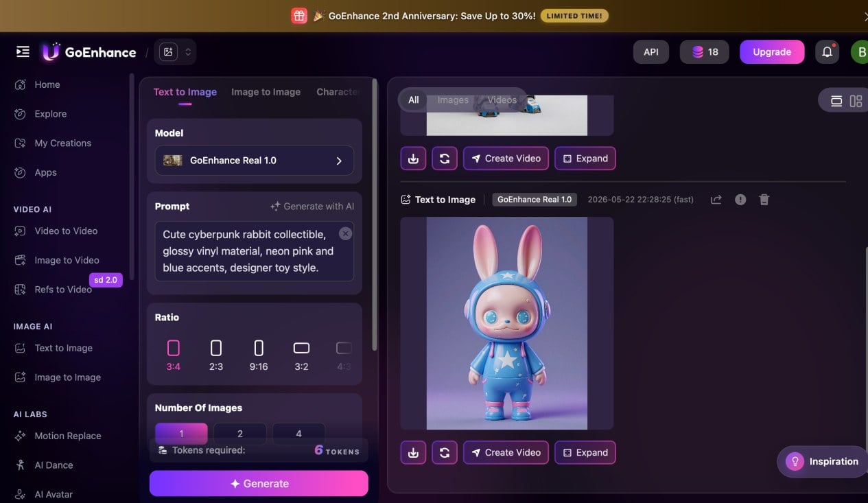Screen dimensions: 868x503
Task: Clear the prompt text with the X icon
Action: [x=346, y=233]
